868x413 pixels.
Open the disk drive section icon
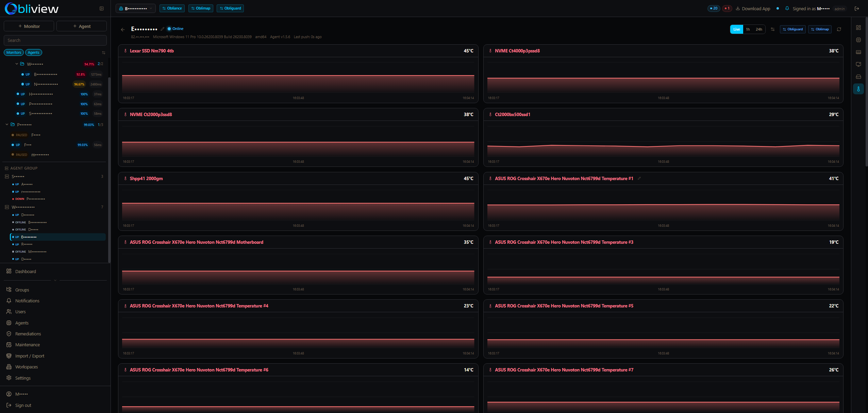tap(858, 77)
